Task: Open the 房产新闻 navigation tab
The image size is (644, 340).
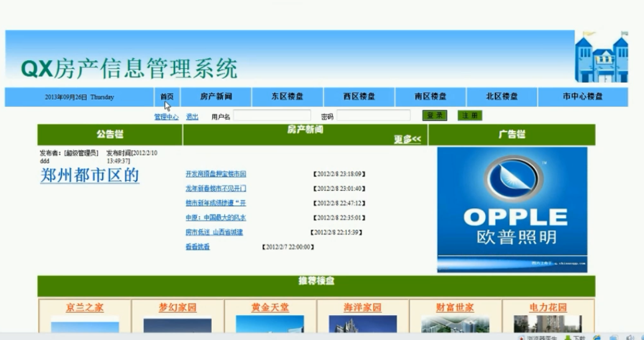Action: point(216,97)
